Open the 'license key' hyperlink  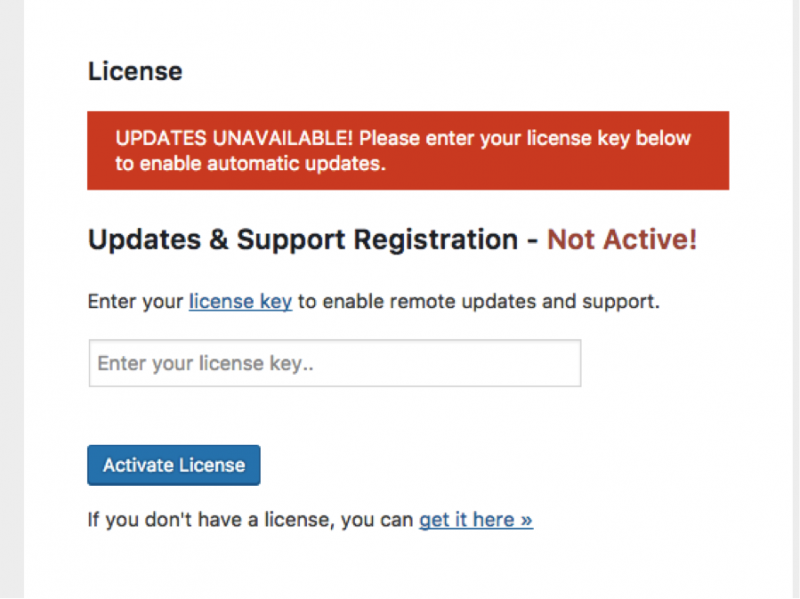point(240,302)
